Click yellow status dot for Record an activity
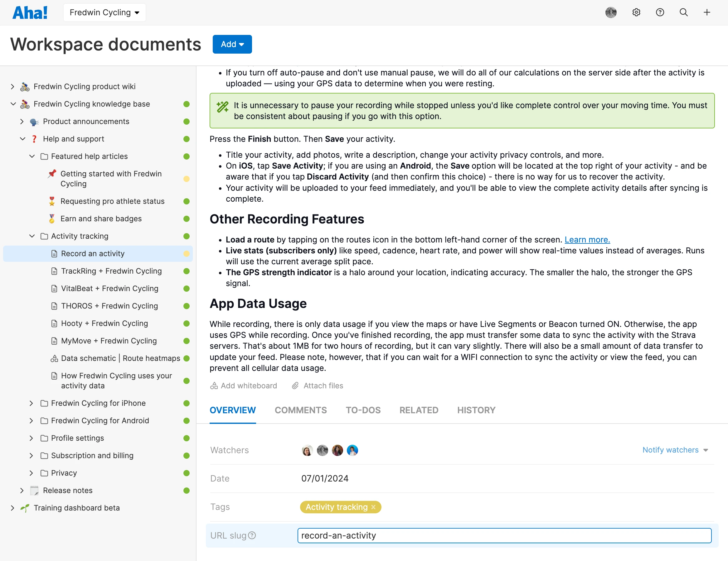 186,253
